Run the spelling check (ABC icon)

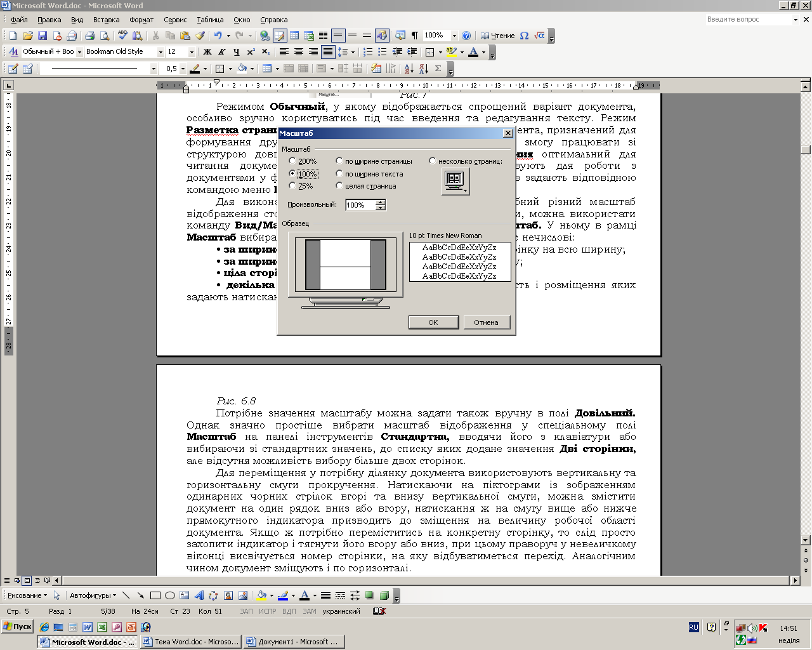point(122,36)
